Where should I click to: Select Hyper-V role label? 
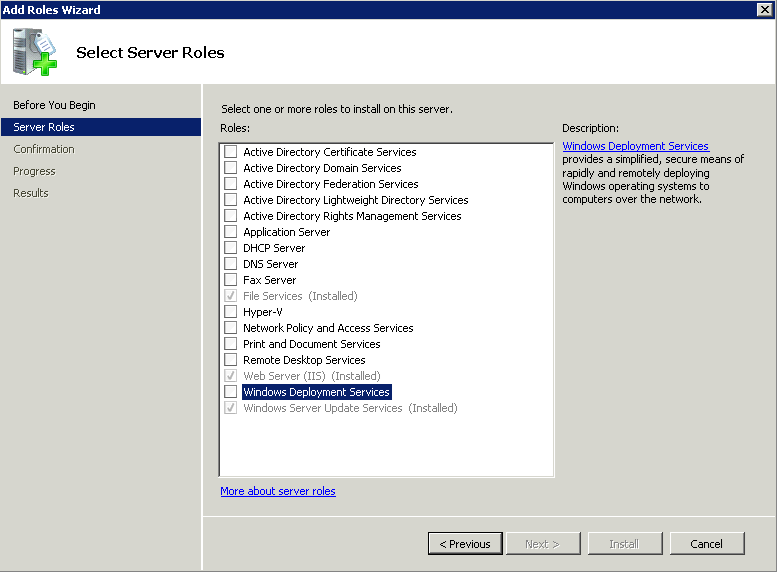coord(263,312)
